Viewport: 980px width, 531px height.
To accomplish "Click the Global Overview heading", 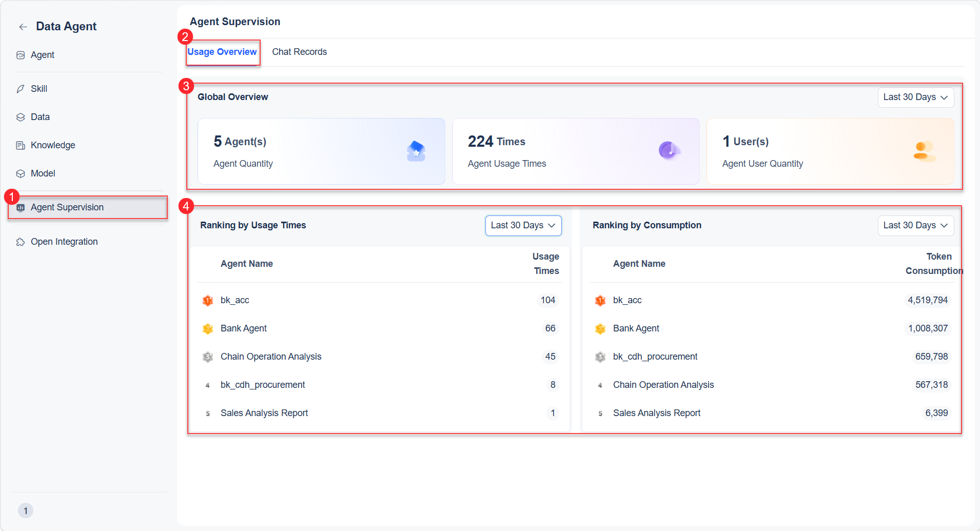I will (x=233, y=97).
